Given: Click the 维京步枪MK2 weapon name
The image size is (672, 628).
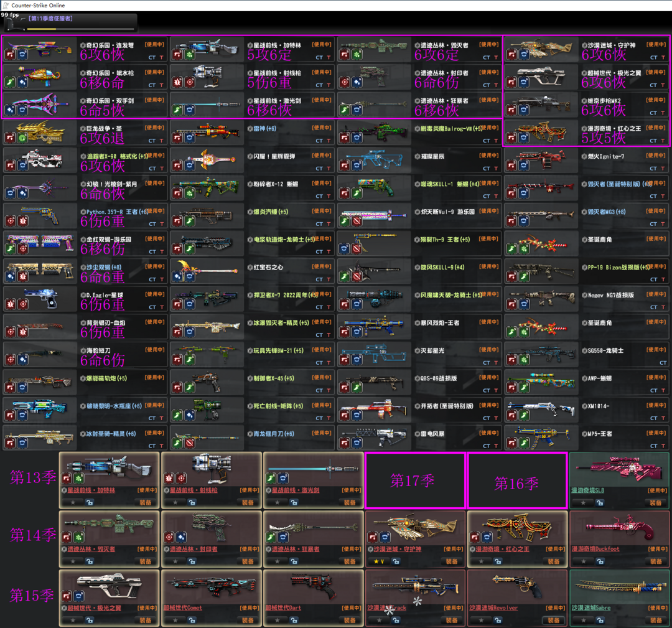Looking at the screenshot, I should coord(604,101).
